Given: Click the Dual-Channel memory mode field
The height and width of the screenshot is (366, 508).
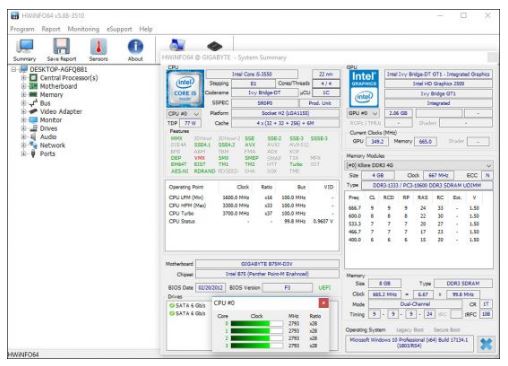Looking at the screenshot, I should click(415, 304).
